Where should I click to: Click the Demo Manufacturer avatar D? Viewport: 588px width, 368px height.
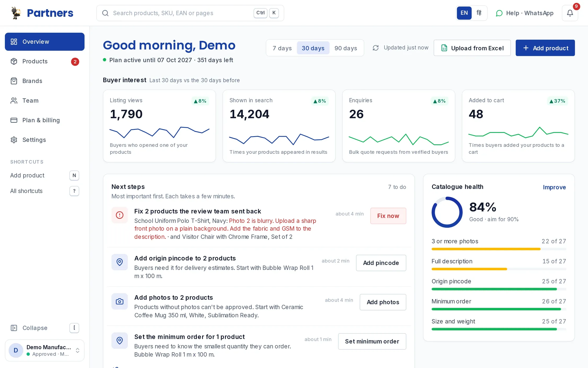(16, 350)
